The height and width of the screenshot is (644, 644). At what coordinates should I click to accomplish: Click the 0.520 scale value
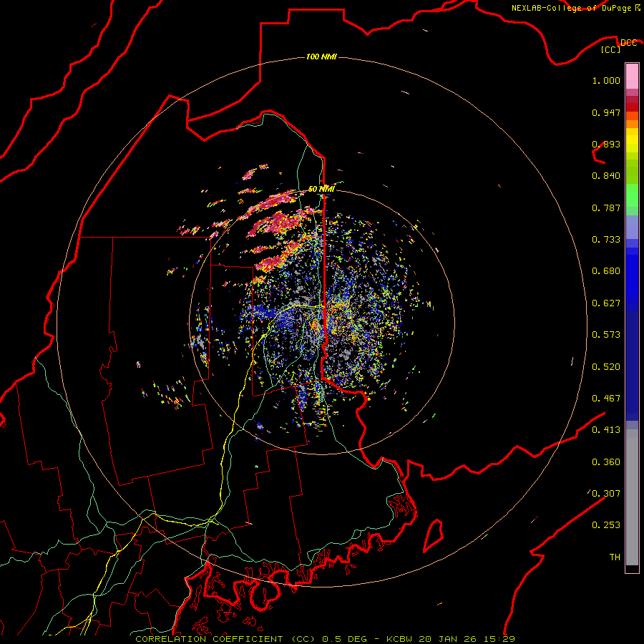pos(606,367)
